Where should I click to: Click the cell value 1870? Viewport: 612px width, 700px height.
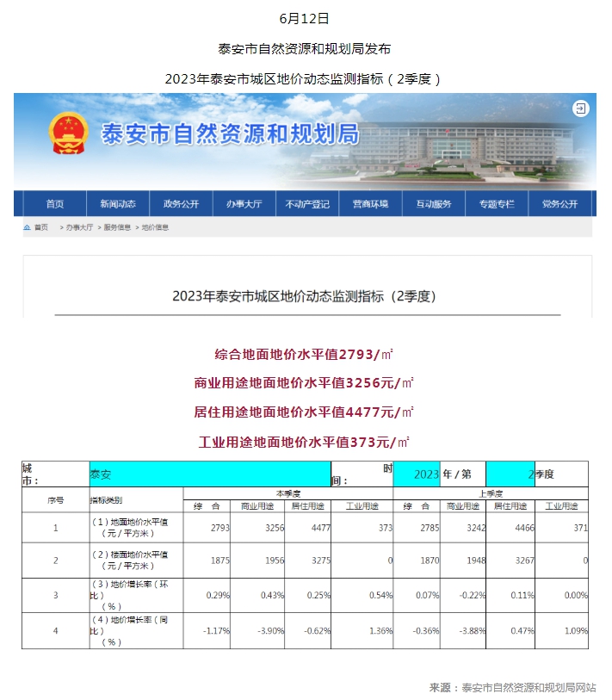coord(430,561)
